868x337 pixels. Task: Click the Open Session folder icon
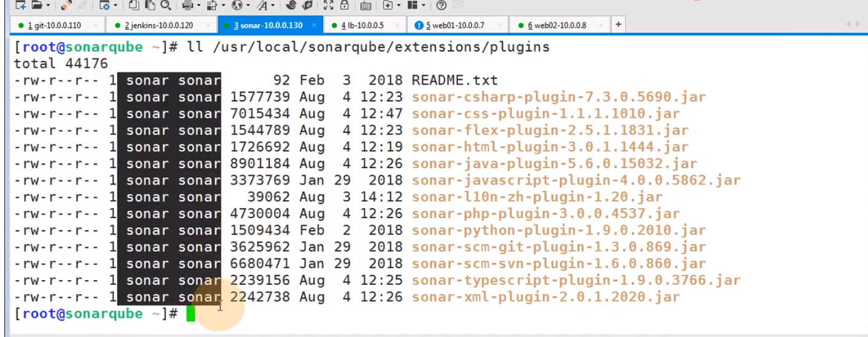tap(37, 6)
